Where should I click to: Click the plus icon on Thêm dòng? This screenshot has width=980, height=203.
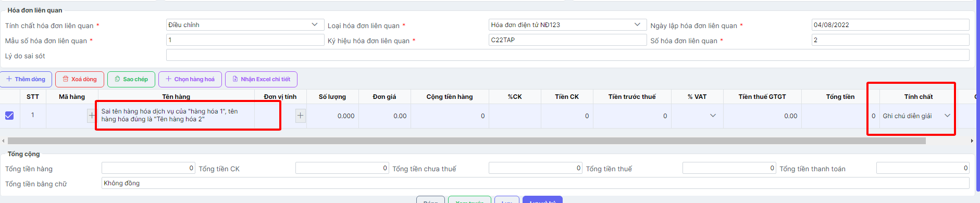pos(9,79)
